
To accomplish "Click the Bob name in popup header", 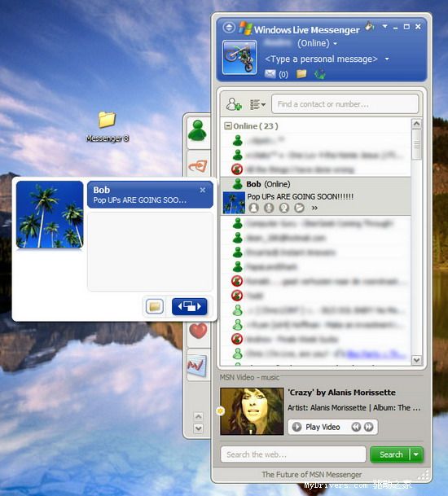I will (x=102, y=190).
